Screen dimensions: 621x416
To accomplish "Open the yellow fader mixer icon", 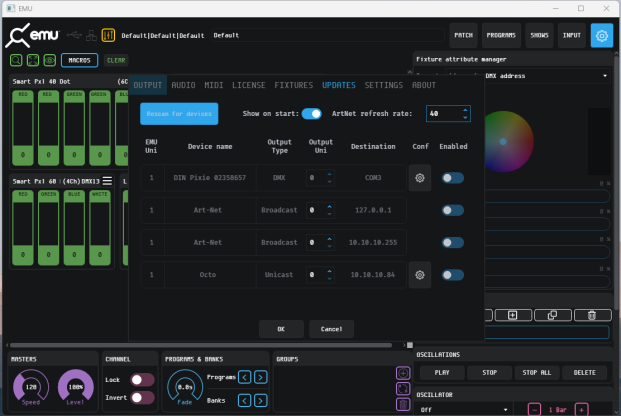I will 108,35.
